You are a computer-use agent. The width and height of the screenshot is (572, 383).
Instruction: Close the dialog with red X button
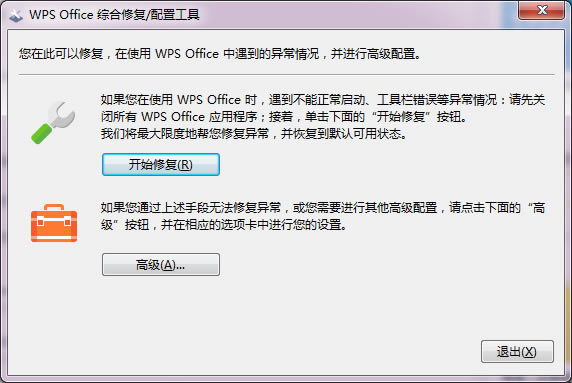pyautogui.click(x=542, y=10)
